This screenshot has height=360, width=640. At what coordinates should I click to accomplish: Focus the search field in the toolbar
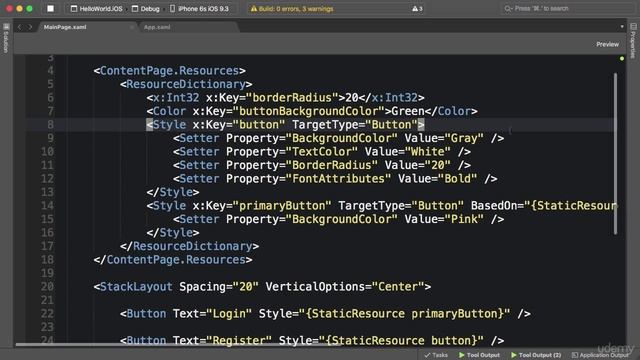point(567,9)
